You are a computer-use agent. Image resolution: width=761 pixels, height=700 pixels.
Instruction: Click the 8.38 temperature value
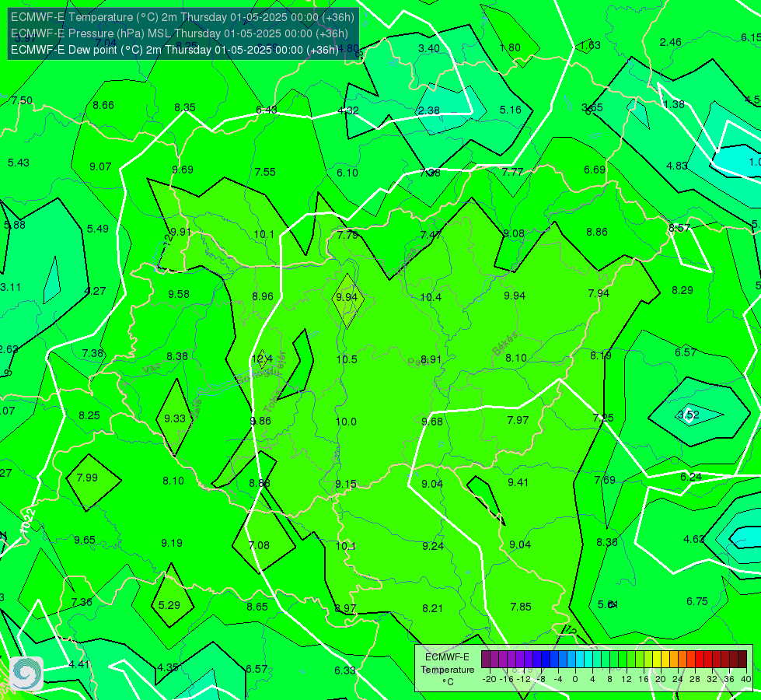coord(176,356)
